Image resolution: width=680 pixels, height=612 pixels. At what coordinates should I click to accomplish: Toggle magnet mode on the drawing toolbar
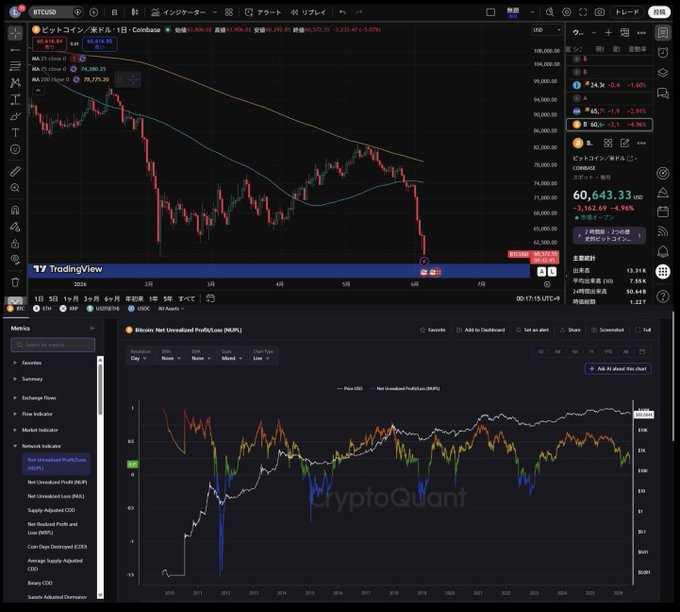pyautogui.click(x=15, y=210)
